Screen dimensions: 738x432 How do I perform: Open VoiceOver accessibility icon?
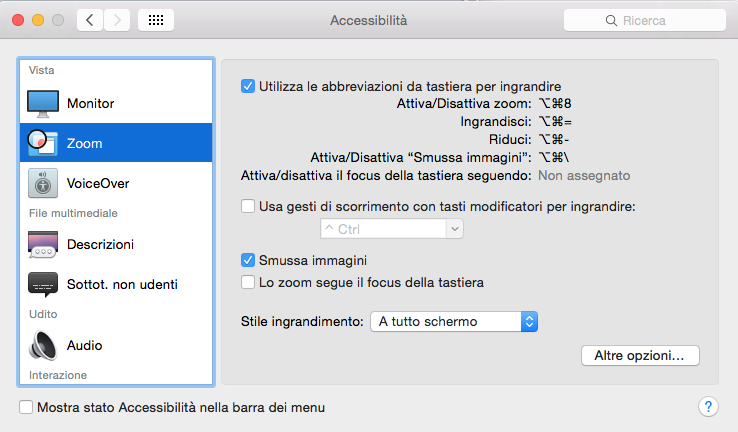[43, 184]
